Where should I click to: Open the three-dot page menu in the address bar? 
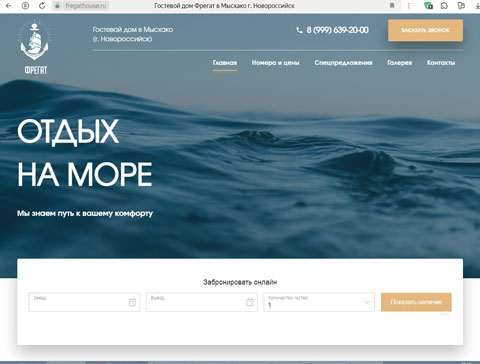[409, 6]
